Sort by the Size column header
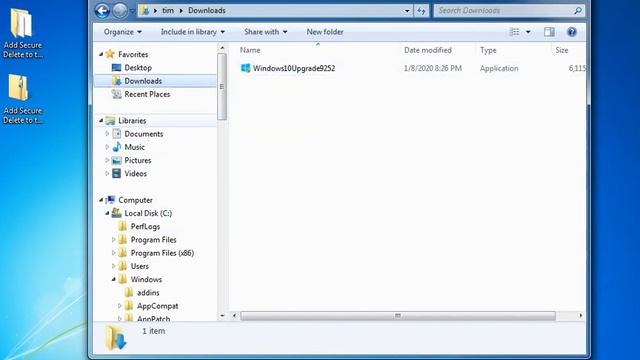640x360 pixels. point(562,50)
